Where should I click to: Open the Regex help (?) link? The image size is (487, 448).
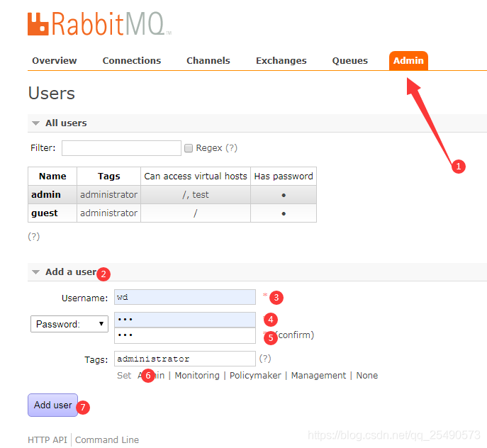click(x=231, y=148)
